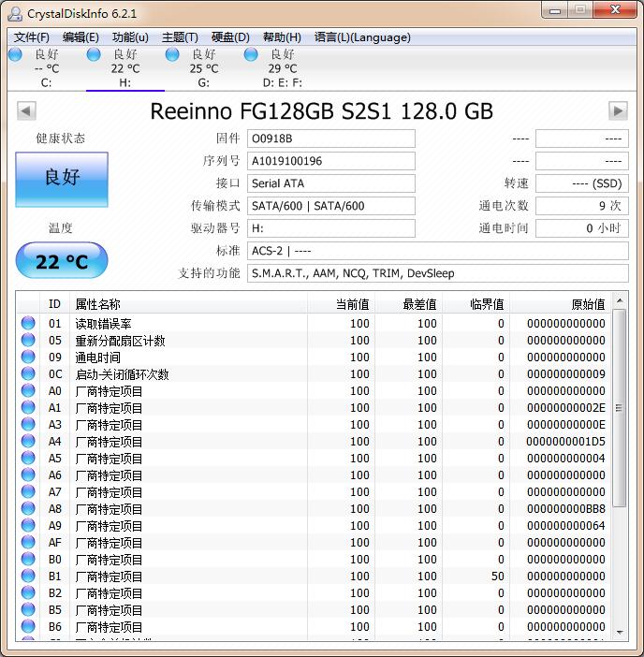Open the 文件(F) menu
This screenshot has width=644, height=657.
coord(32,37)
